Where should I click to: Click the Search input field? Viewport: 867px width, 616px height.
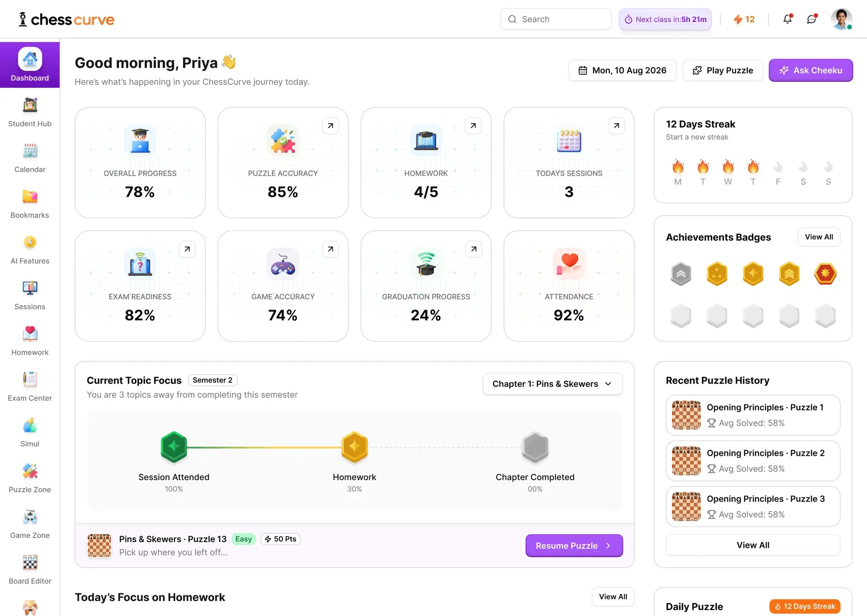click(x=556, y=19)
